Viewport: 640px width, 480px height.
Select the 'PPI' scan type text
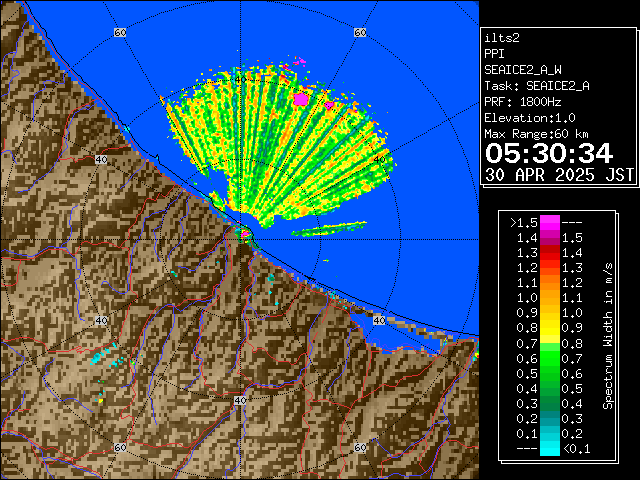point(494,54)
